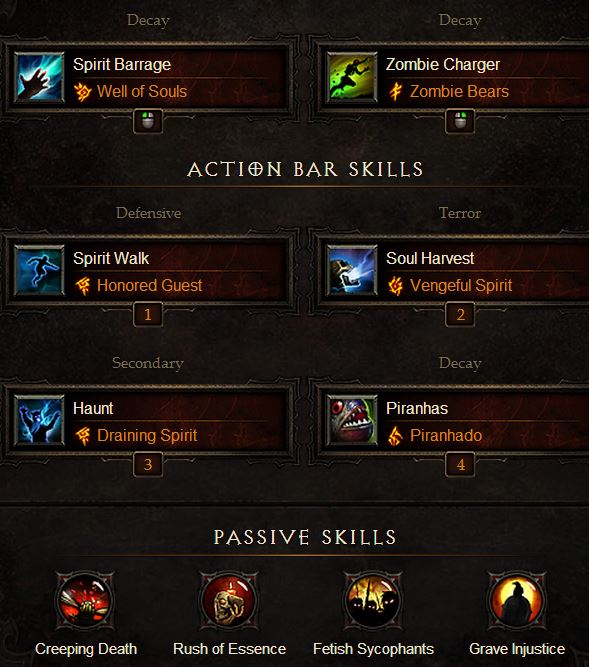Click the Haunt skill icon
The width and height of the screenshot is (589, 667).
39,421
